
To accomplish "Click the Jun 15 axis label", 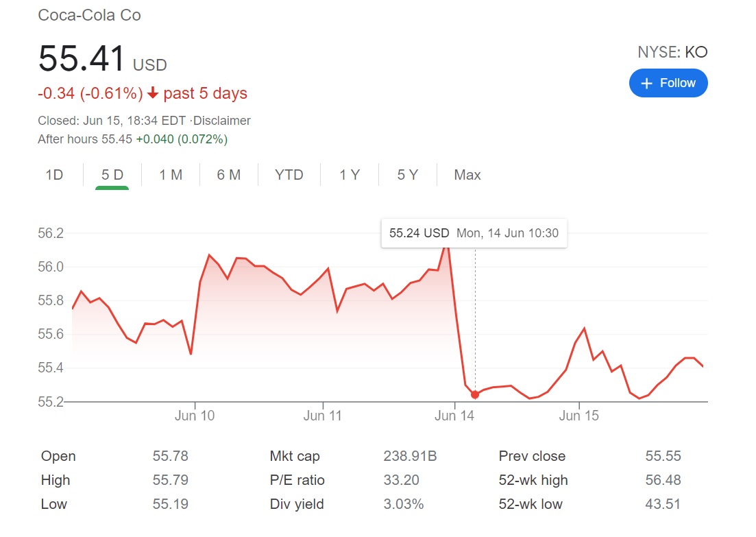I will (579, 416).
